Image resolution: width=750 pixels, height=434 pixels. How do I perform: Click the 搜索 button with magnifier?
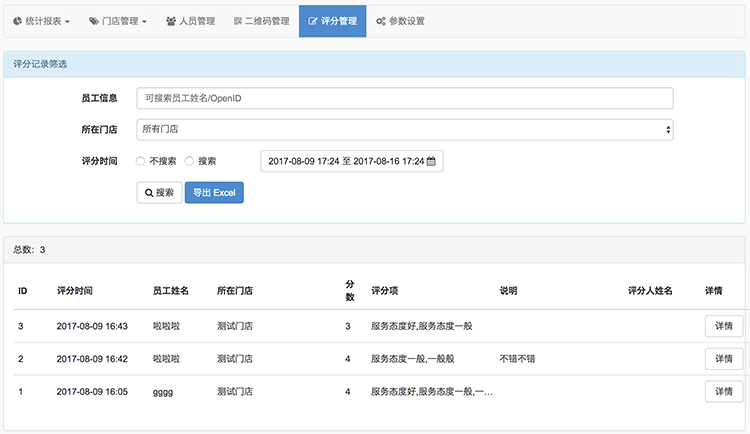tap(159, 192)
